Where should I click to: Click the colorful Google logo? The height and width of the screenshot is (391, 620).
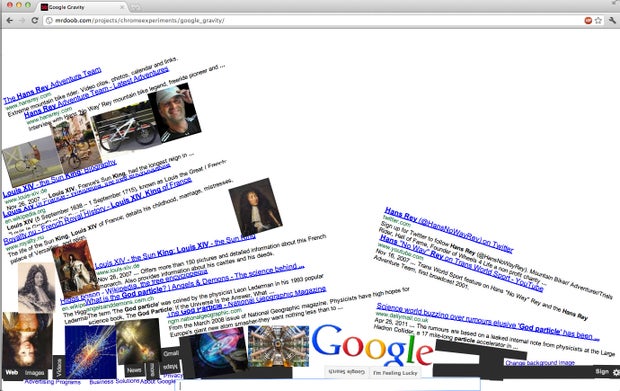coord(372,345)
